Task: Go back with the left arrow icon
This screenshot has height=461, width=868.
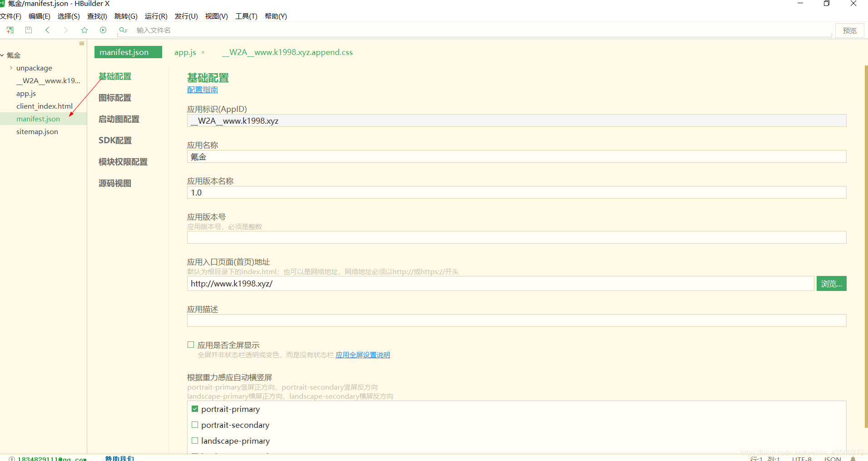Action: (47, 30)
